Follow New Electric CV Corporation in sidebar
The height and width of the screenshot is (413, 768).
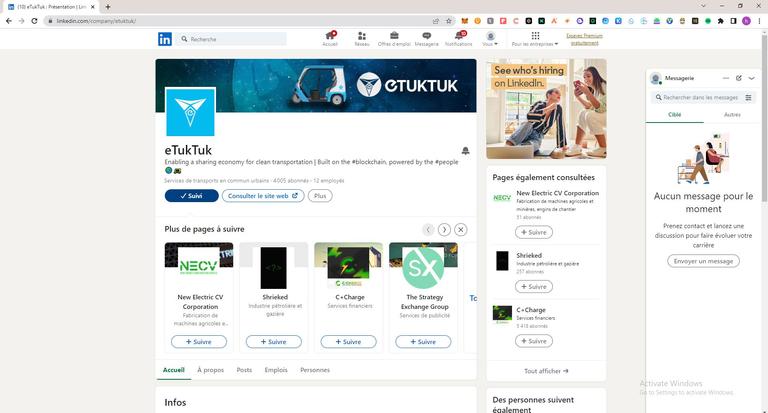pyautogui.click(x=533, y=232)
